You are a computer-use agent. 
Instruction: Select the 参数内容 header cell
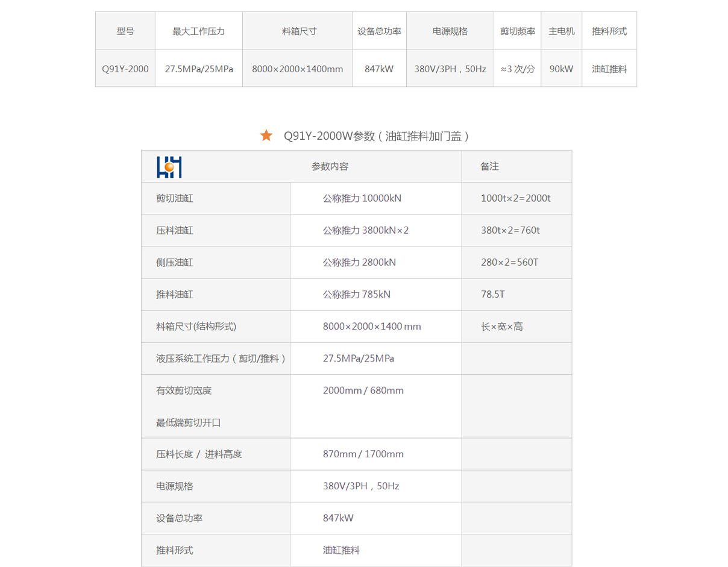coord(330,167)
